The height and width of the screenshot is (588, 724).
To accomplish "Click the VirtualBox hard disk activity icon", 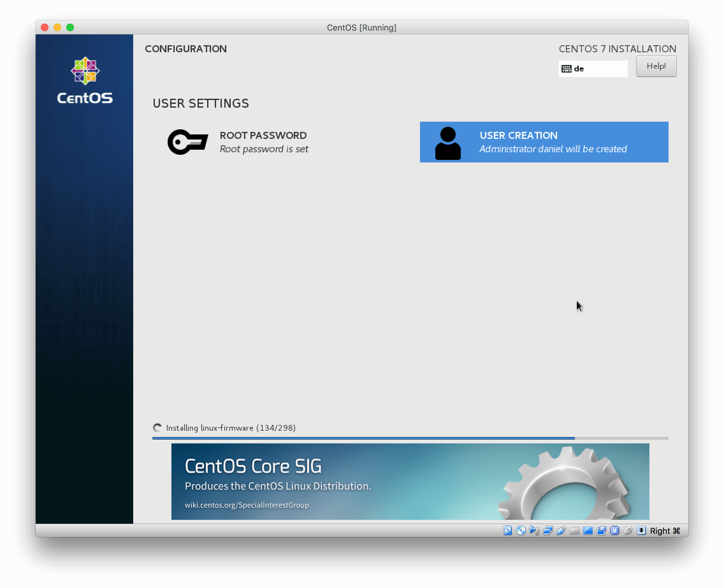I will 508,530.
